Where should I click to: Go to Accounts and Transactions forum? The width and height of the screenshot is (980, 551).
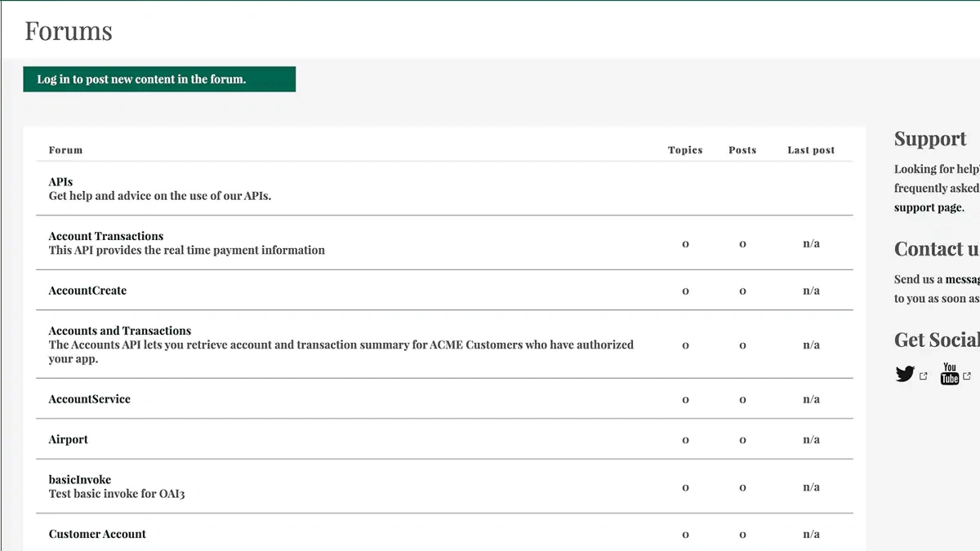pos(120,331)
